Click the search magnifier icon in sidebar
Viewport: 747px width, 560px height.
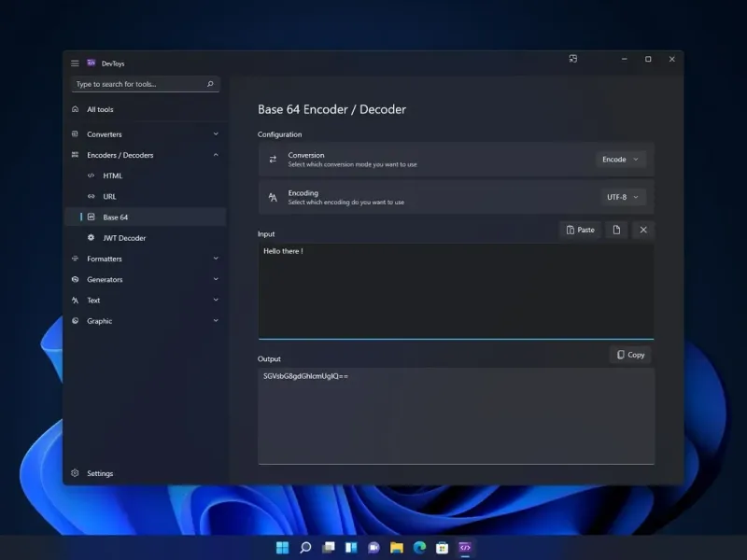tap(210, 84)
